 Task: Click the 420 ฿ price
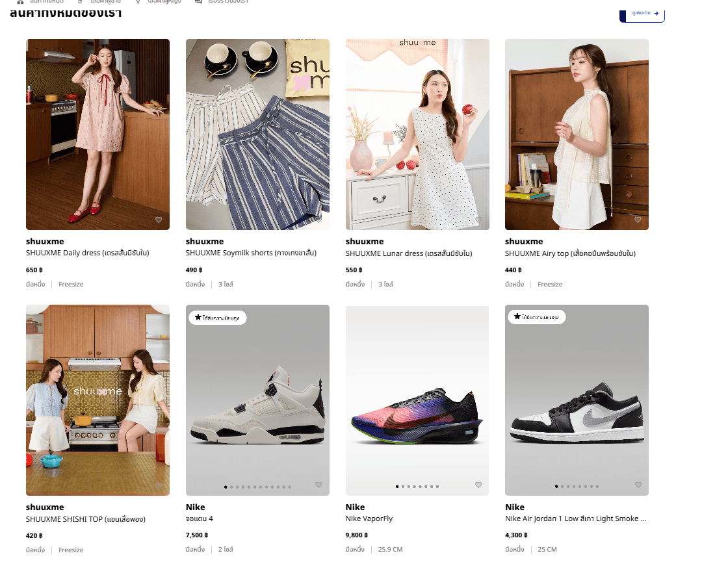point(34,536)
